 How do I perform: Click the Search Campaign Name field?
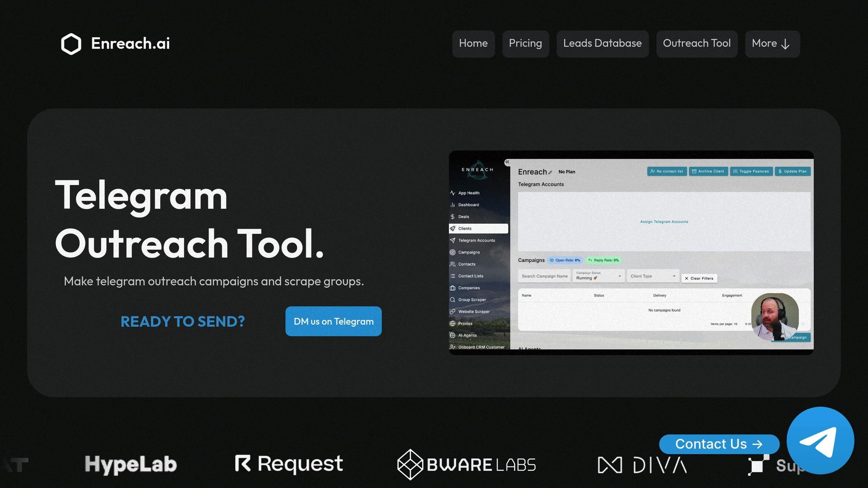point(544,276)
